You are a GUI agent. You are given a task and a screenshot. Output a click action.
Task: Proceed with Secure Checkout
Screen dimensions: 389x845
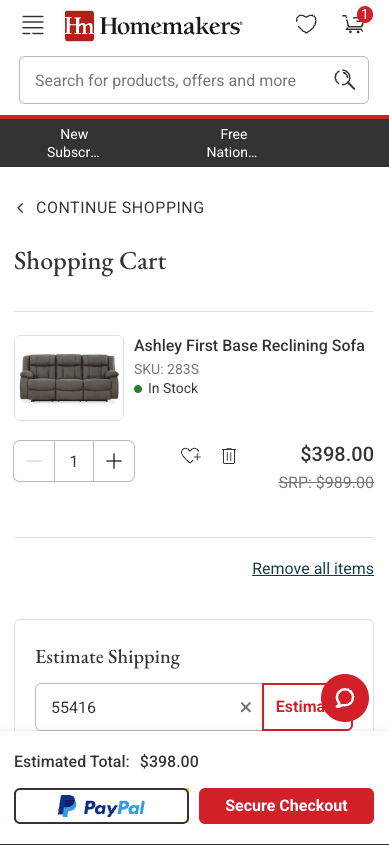tap(287, 806)
